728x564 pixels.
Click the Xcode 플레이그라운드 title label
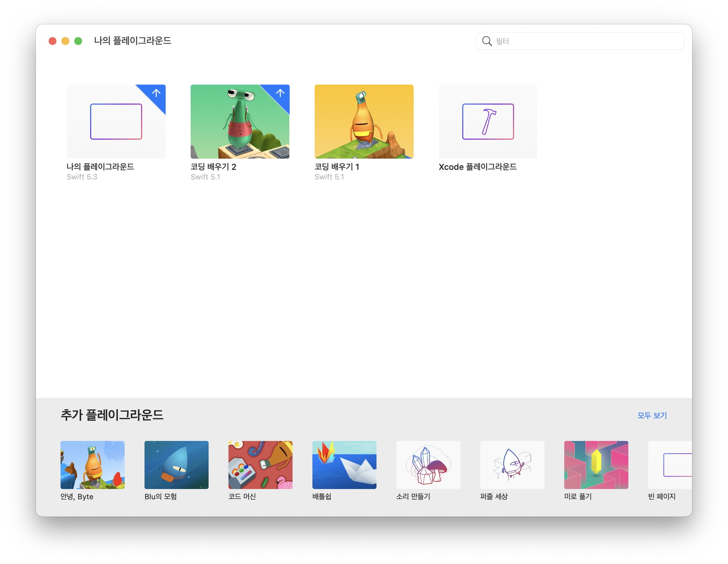tap(477, 167)
